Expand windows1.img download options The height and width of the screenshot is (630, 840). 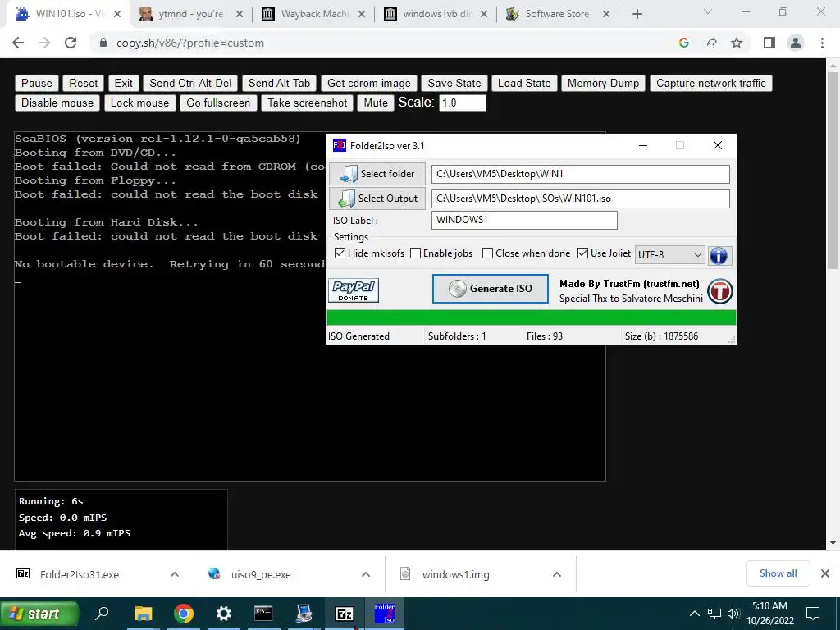557,574
